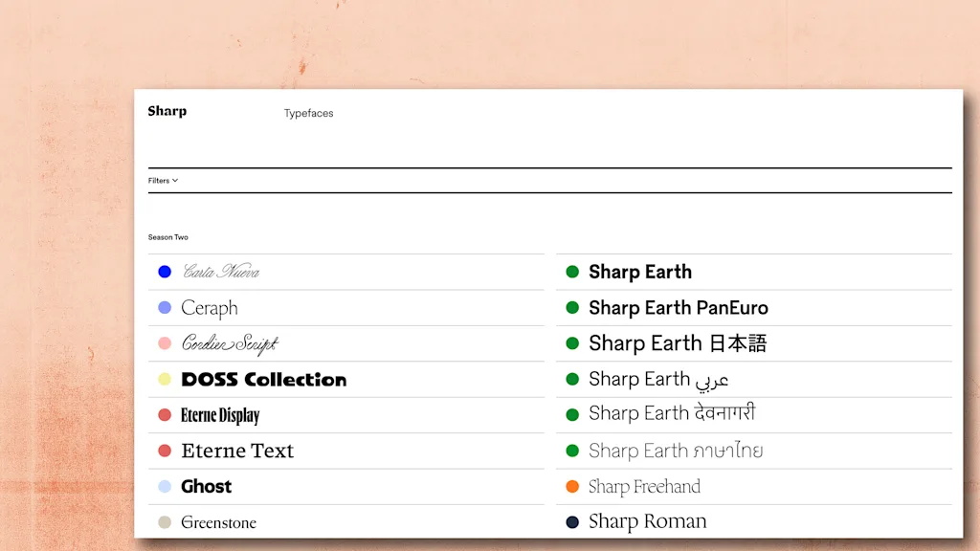Select the periwinkle dot next to Ceraph

point(165,308)
